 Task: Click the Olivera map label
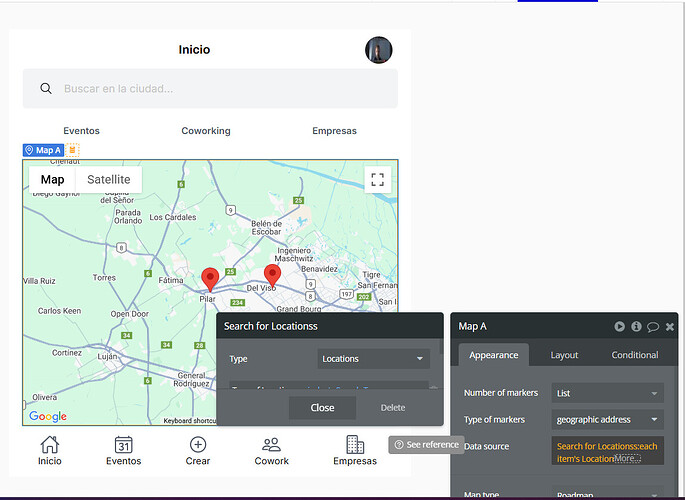45,397
